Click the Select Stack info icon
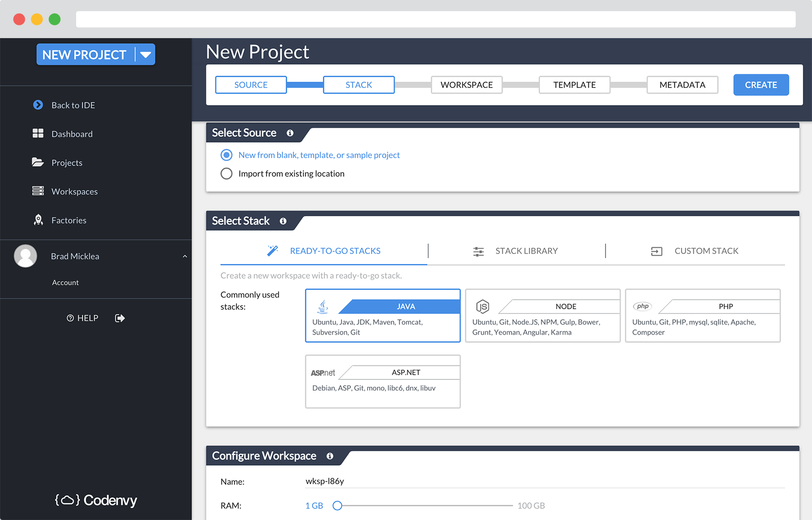 click(x=283, y=221)
